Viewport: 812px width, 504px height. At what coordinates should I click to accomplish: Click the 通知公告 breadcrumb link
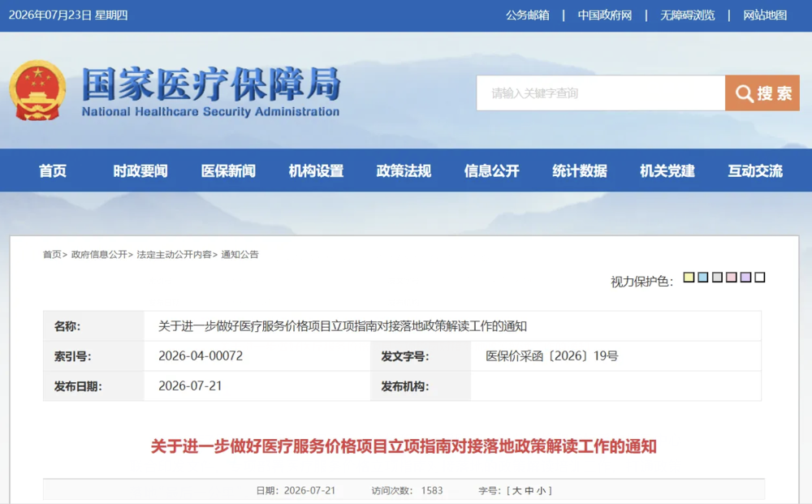240,254
